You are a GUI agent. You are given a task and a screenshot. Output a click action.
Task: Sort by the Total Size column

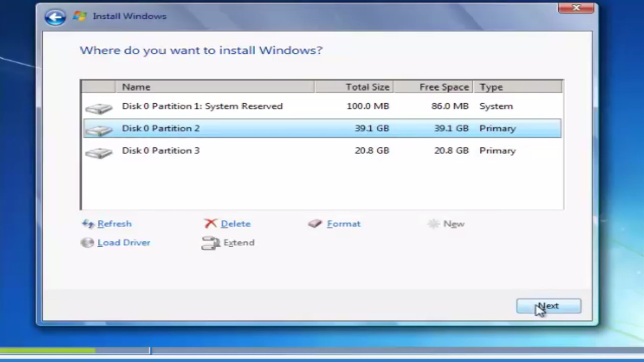point(367,86)
